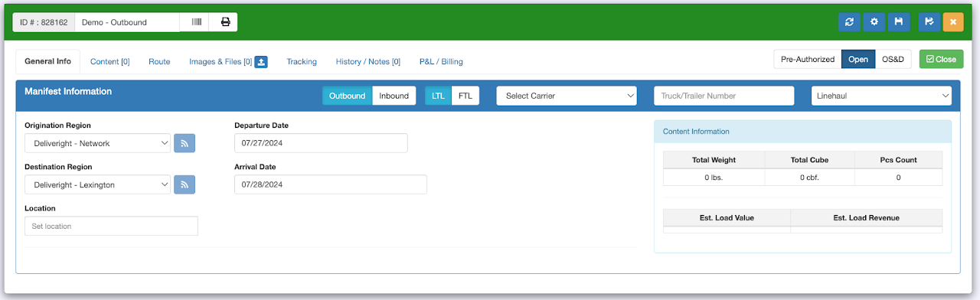Click the feed icon beside Destination Region
Screen dimensions: 980x300
[x=185, y=184]
